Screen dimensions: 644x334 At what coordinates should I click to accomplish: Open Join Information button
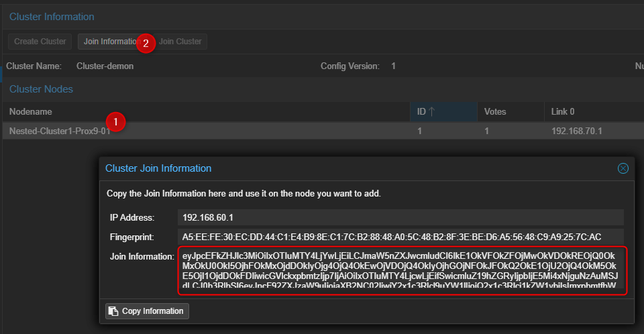(x=112, y=42)
